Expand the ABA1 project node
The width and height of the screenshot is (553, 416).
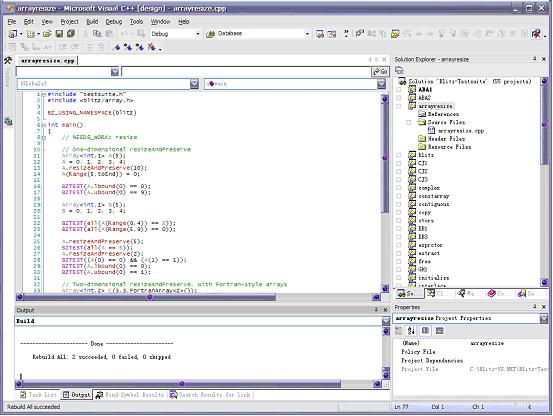(x=399, y=90)
